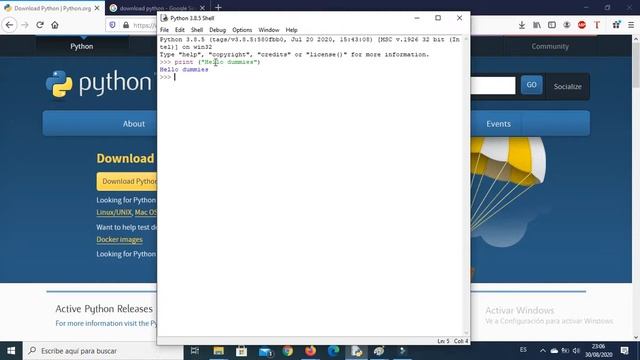Image resolution: width=640 pixels, height=360 pixels.
Task: Open the Help menu in IDLE
Action: (291, 30)
